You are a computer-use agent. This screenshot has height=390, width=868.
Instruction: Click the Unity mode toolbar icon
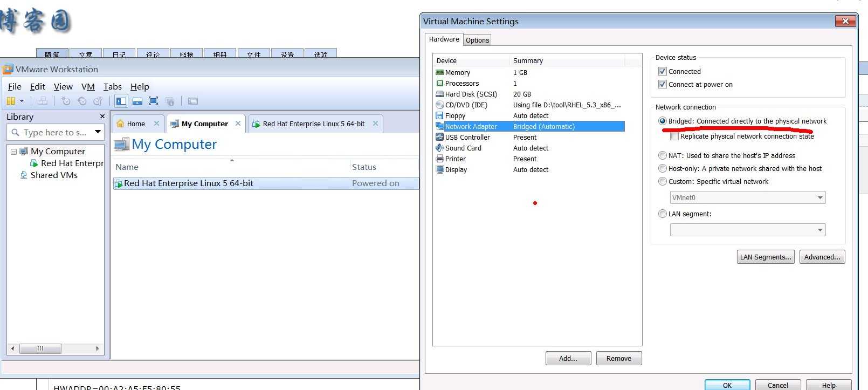tap(170, 101)
